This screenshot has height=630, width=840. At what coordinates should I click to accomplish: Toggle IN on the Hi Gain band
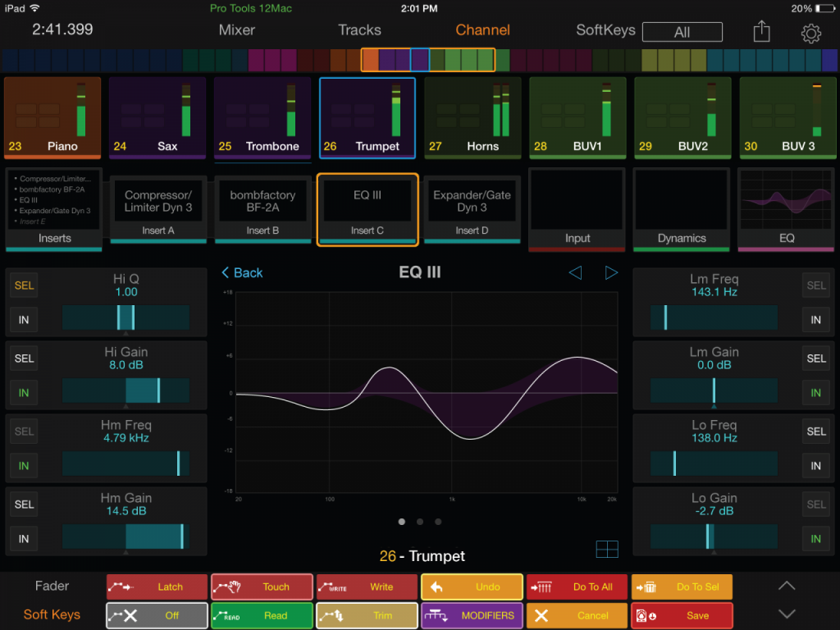coord(24,393)
